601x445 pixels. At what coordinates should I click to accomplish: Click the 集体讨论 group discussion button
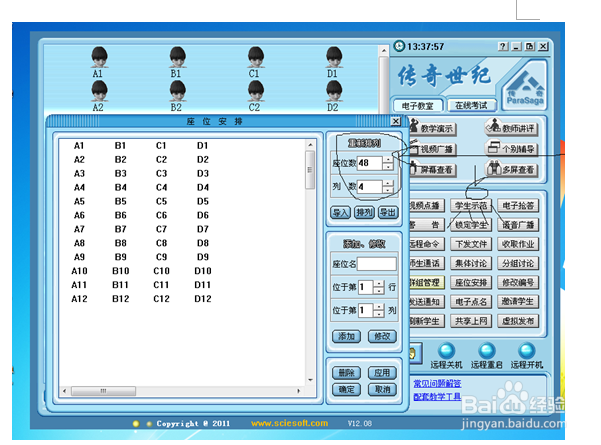tap(471, 263)
